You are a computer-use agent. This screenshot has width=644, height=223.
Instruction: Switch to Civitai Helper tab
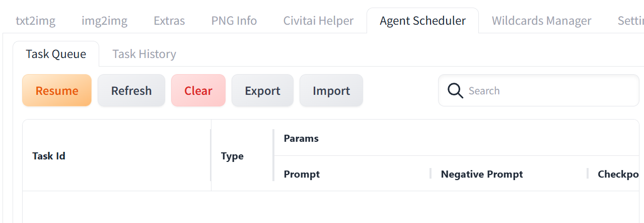[x=318, y=21]
